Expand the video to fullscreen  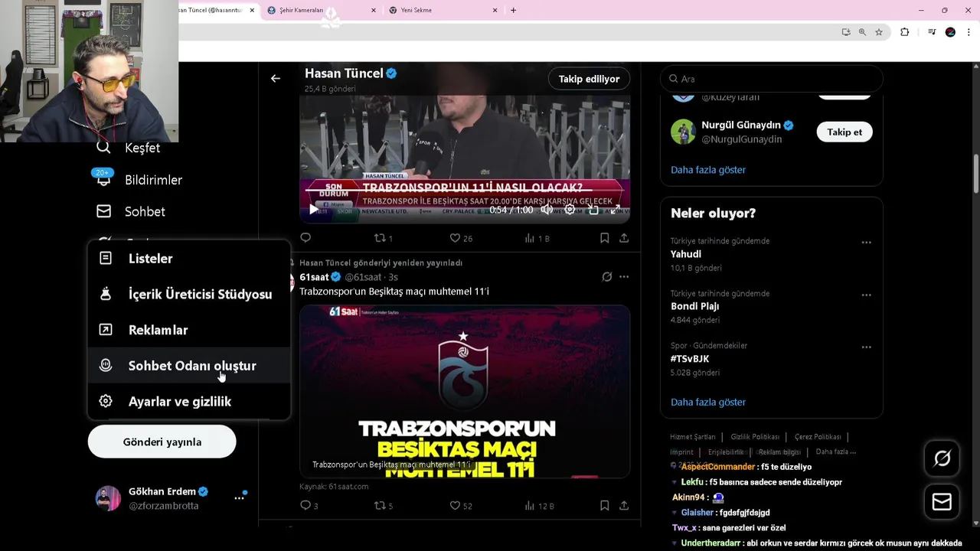616,210
